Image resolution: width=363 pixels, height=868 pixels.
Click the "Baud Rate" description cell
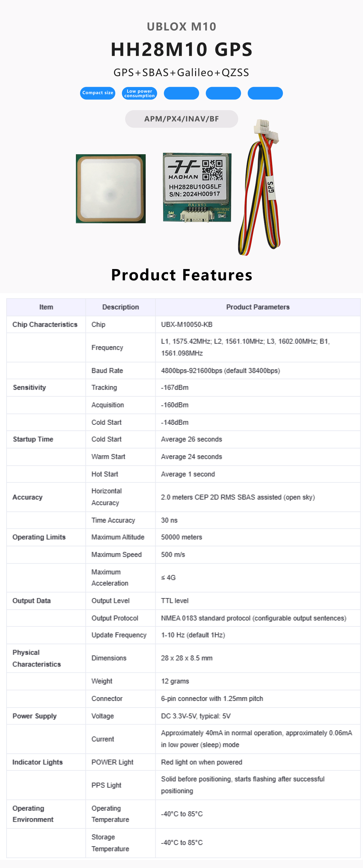107,371
